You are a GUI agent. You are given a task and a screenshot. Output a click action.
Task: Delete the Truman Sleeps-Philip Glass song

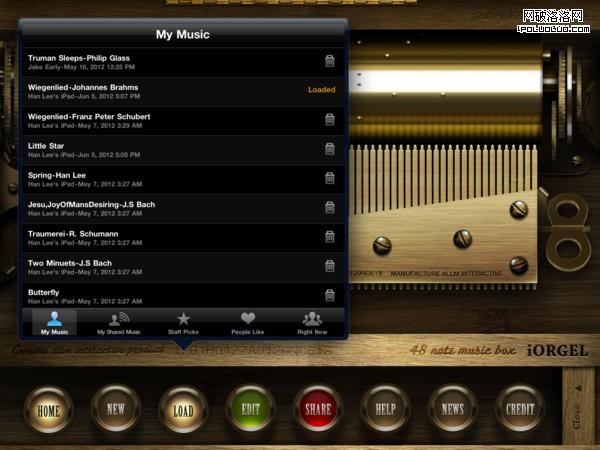pos(329,61)
